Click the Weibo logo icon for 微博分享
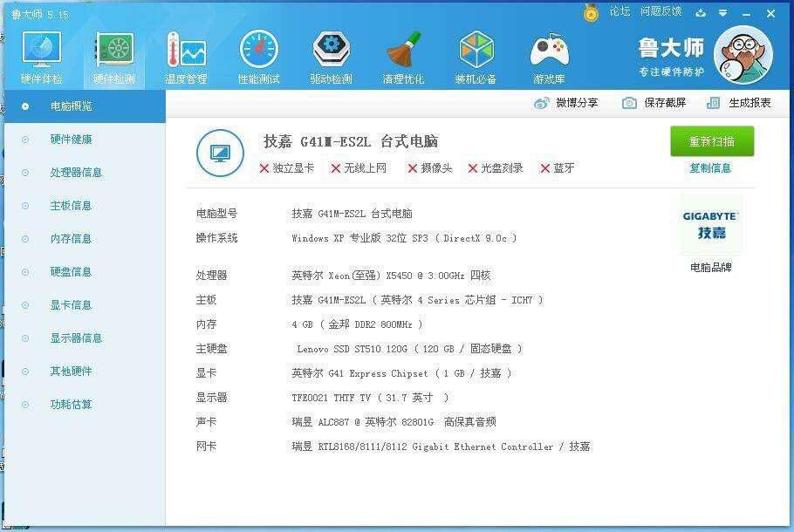Image resolution: width=794 pixels, height=532 pixels. 541,103
